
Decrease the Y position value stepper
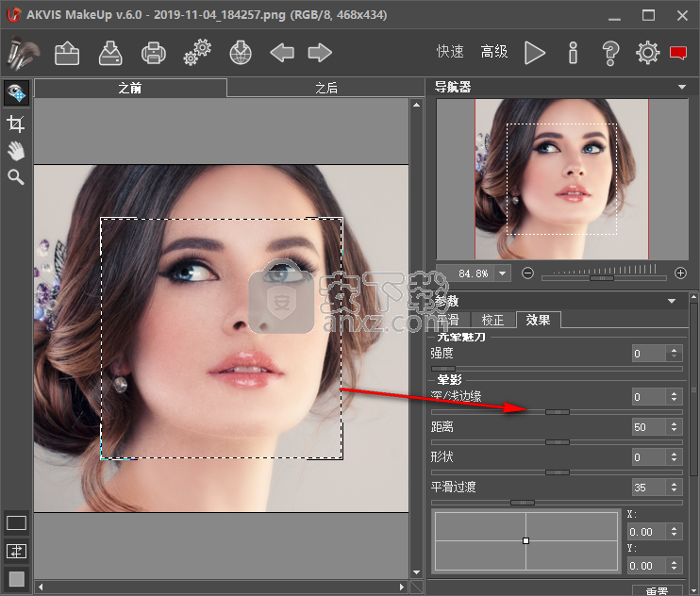[x=675, y=570]
